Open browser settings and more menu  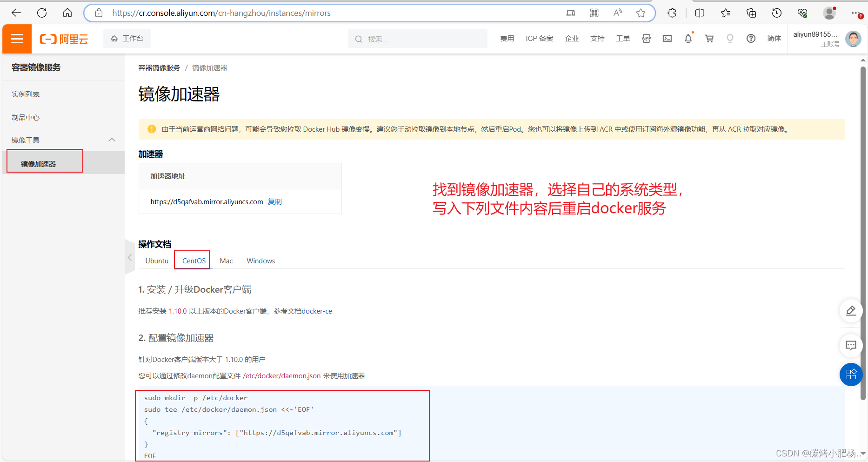pos(856,13)
